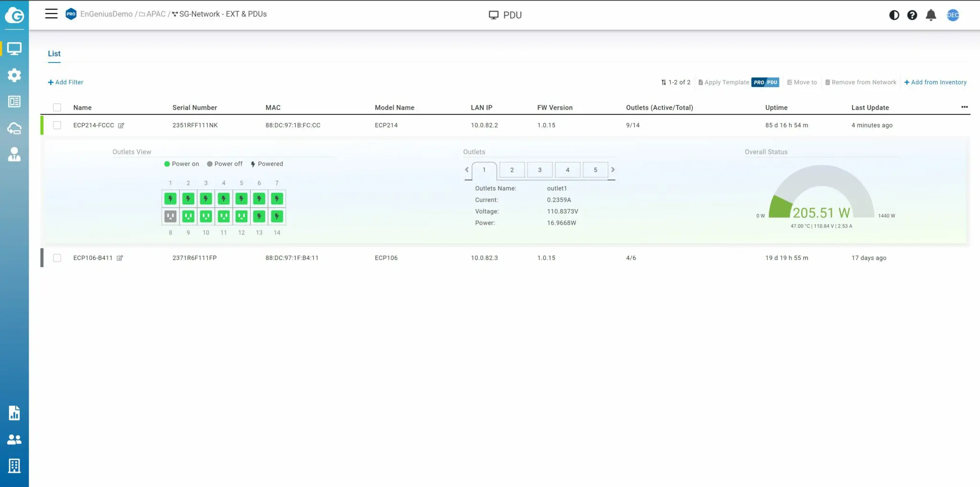Sort devices via the 1-2 of 2 control
Viewport: 980px width, 487px height.
click(676, 82)
